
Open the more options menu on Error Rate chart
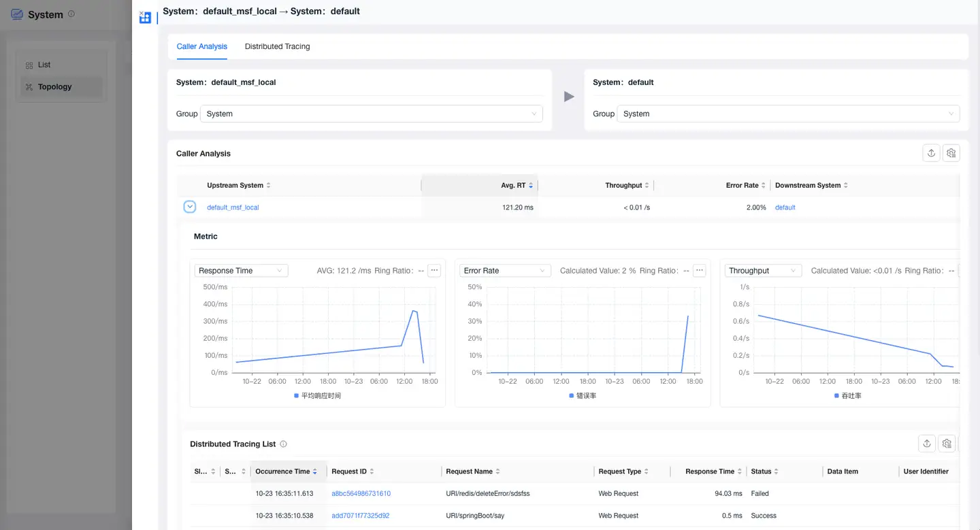(699, 271)
